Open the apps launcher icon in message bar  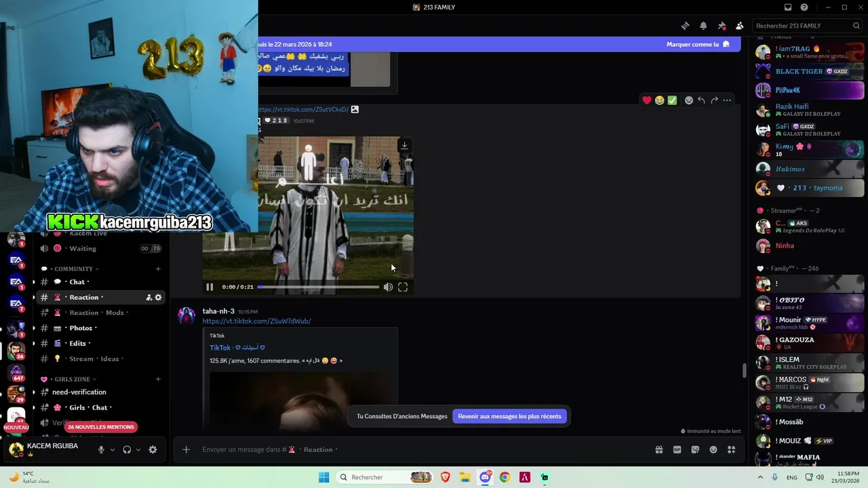731,449
